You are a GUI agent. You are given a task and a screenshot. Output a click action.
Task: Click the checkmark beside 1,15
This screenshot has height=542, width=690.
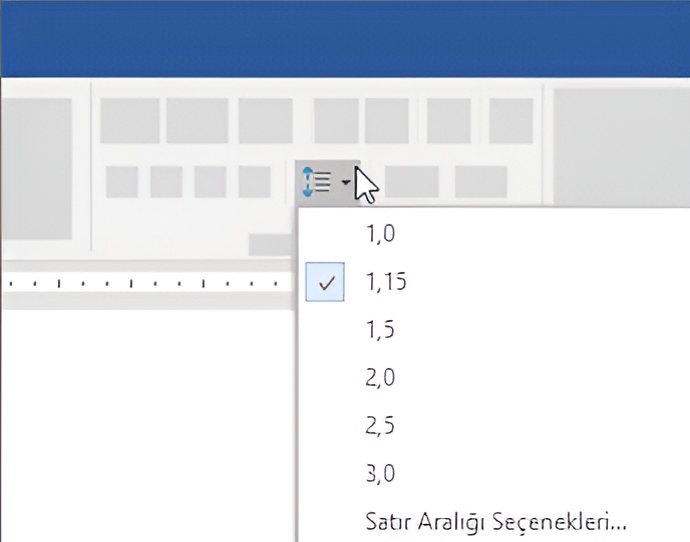325,283
